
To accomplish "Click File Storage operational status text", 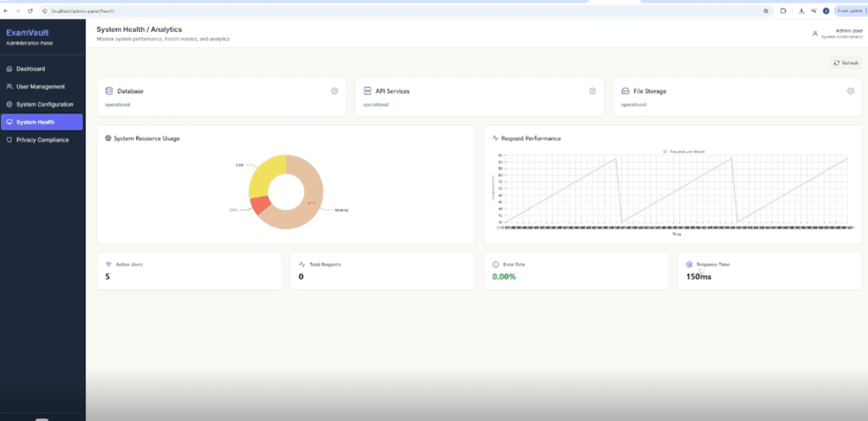I will coord(634,105).
